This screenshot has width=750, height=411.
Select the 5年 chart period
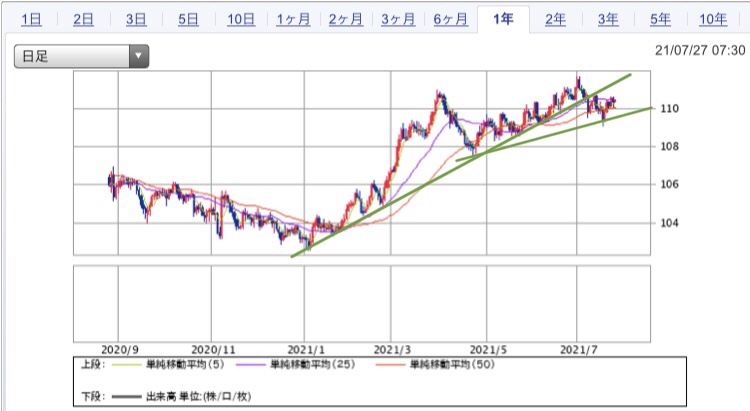tap(660, 19)
